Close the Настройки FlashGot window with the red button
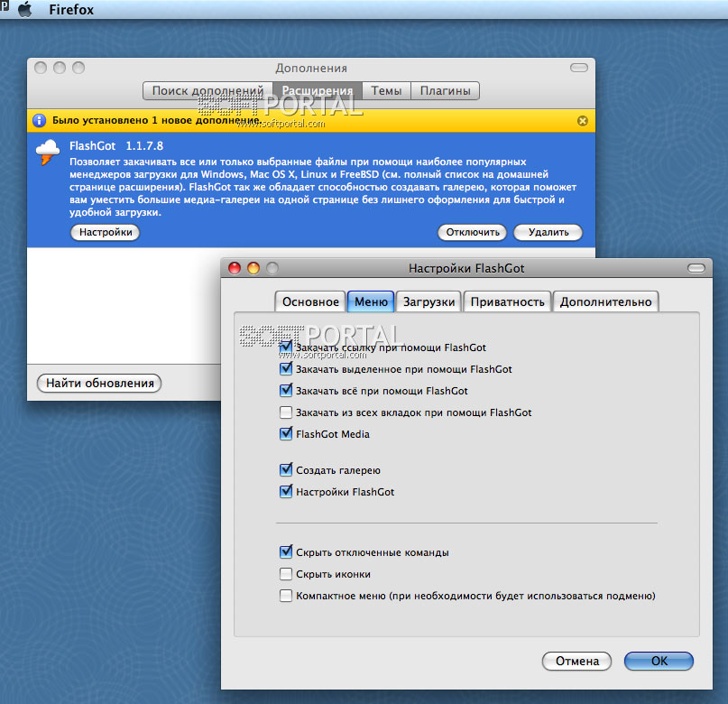Screen dimensions: 728x704 [x=235, y=268]
